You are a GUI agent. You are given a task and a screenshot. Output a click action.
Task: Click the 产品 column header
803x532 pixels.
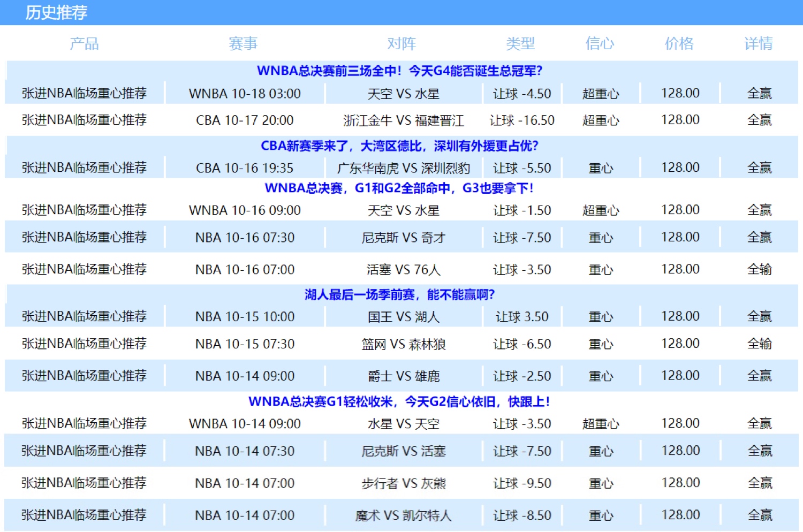(x=84, y=43)
